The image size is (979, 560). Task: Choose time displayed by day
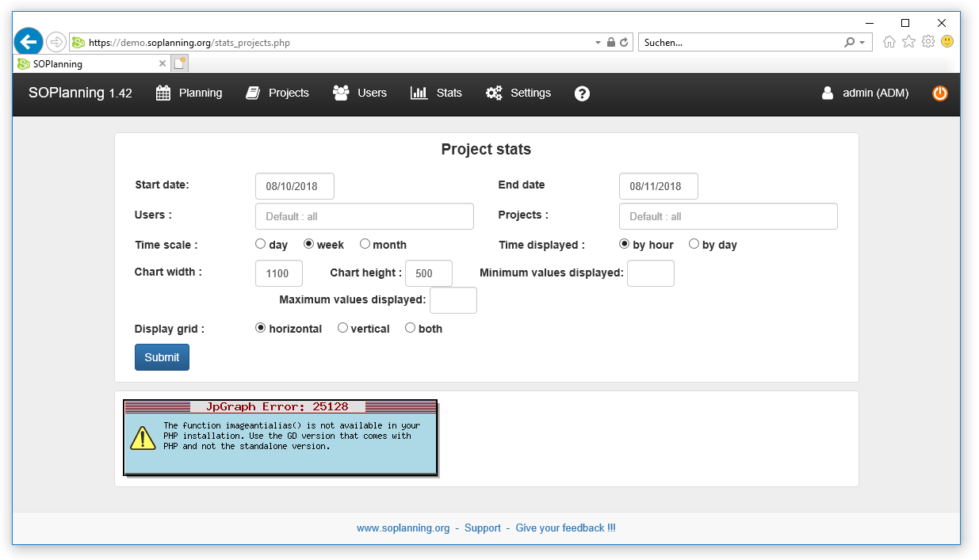point(694,245)
